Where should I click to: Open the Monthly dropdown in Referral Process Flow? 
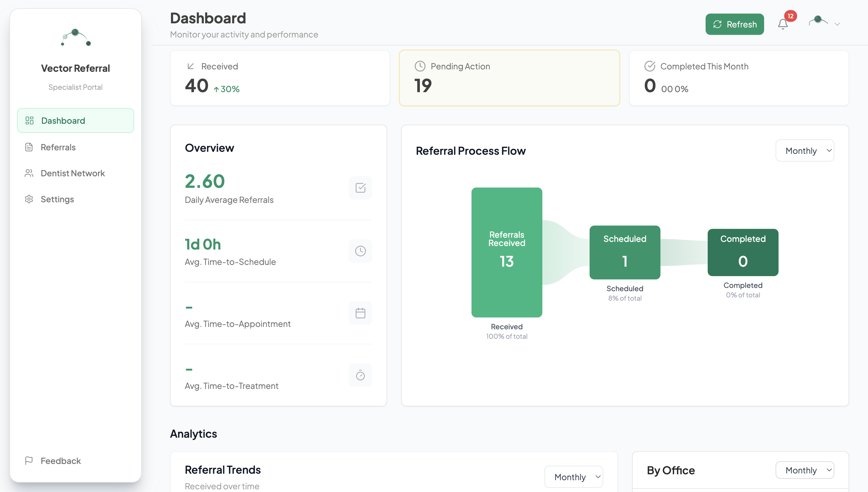[x=805, y=150]
